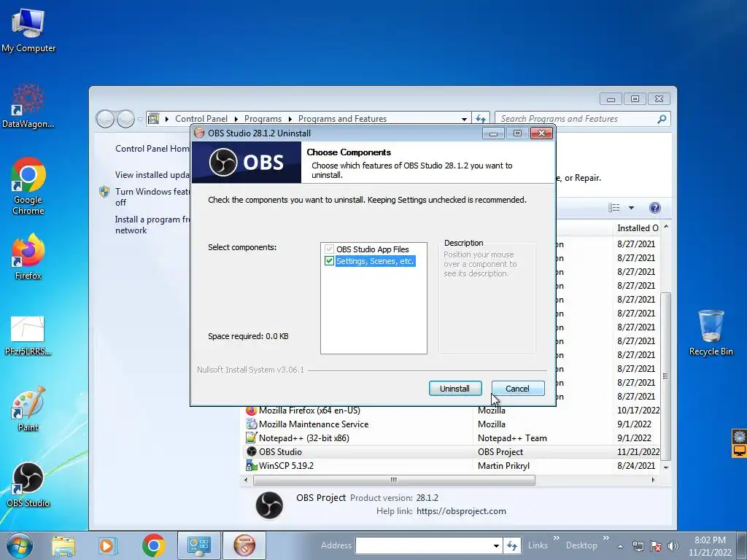Click the vertical scrollbar down arrow
The image size is (747, 560).
pos(666,467)
